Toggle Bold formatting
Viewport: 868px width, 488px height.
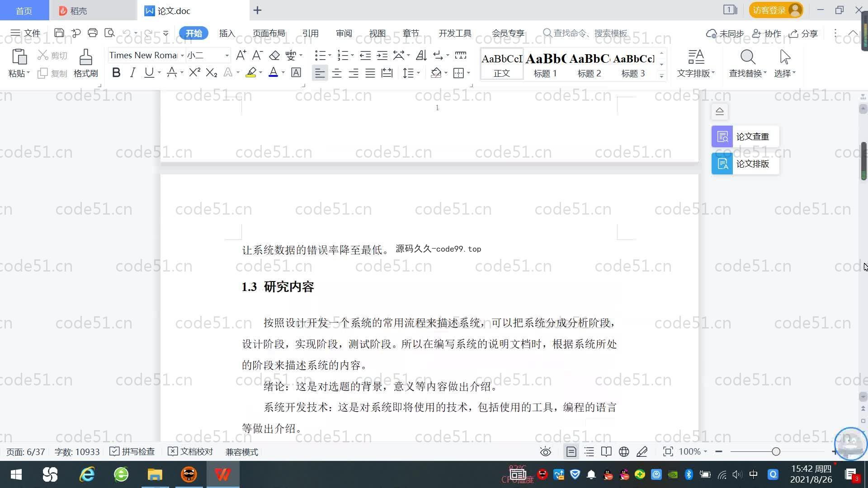(116, 72)
